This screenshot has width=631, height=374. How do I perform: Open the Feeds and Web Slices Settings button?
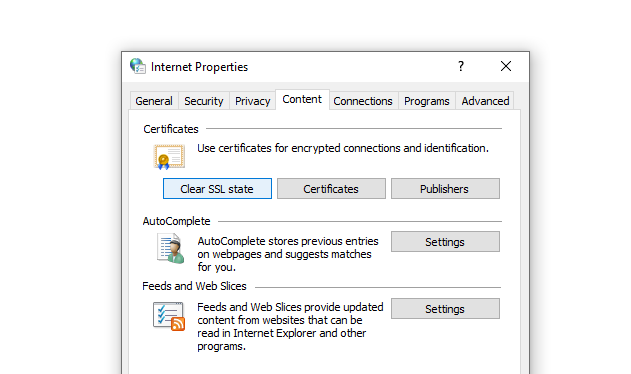click(445, 309)
